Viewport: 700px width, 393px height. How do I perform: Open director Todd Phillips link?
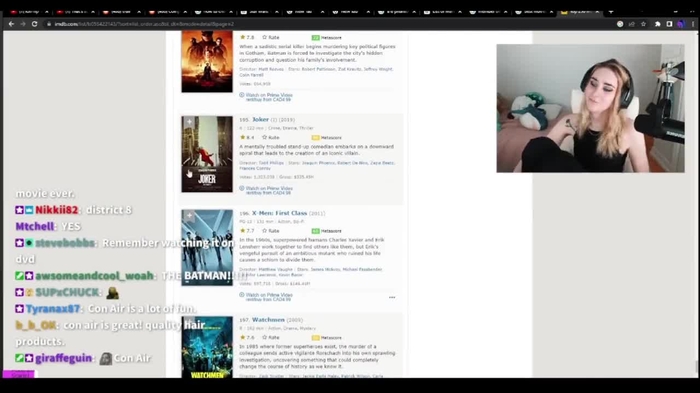[x=271, y=163]
